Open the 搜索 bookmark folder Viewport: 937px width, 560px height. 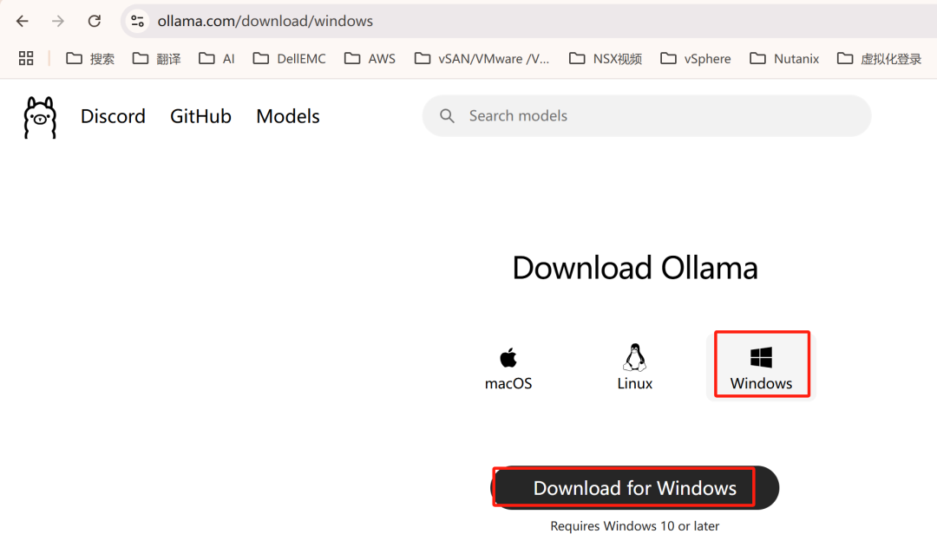(x=90, y=58)
